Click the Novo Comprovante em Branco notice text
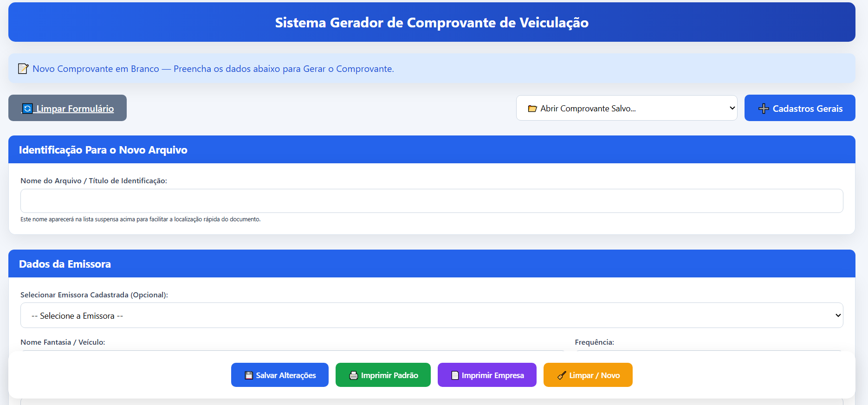 [x=213, y=69]
